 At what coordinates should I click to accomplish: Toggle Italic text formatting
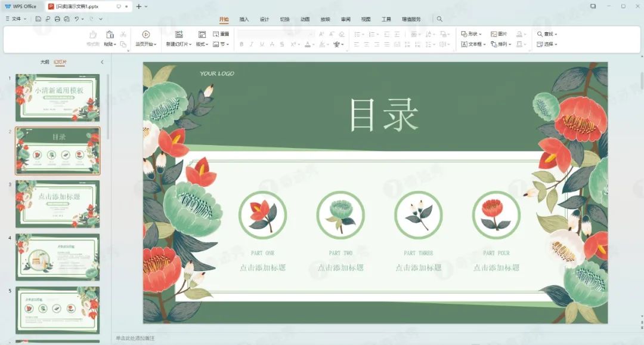point(252,44)
